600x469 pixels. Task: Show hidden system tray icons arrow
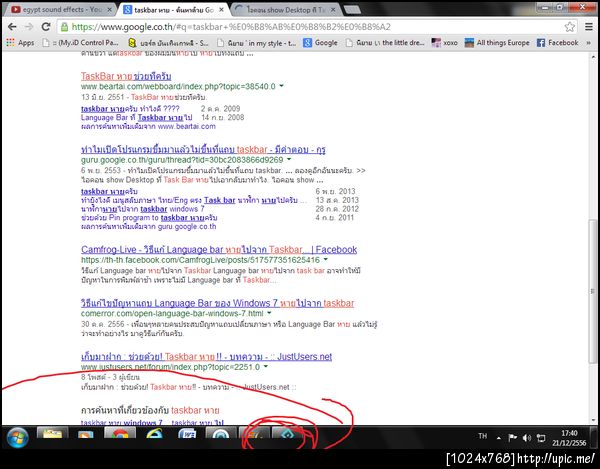coord(499,438)
